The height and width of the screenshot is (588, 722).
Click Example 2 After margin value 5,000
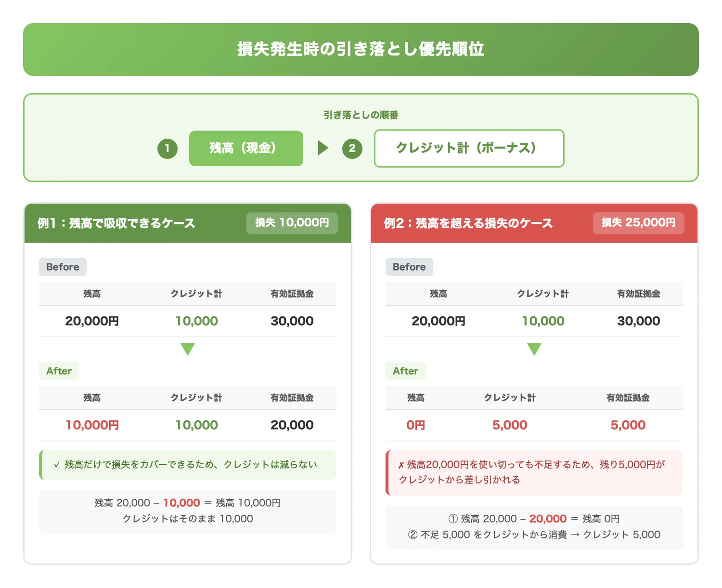[628, 425]
